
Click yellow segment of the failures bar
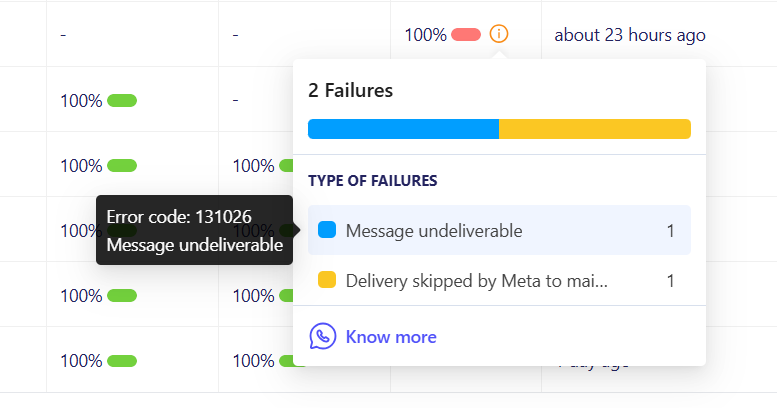(x=595, y=129)
